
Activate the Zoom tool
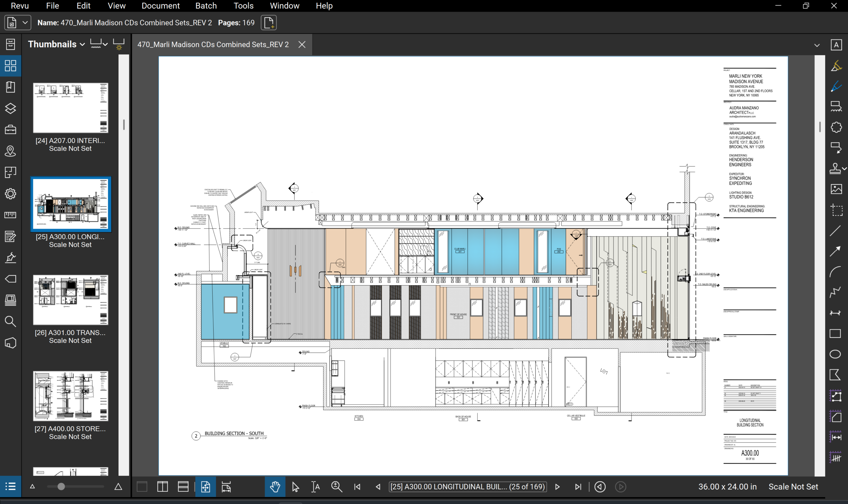coord(337,487)
